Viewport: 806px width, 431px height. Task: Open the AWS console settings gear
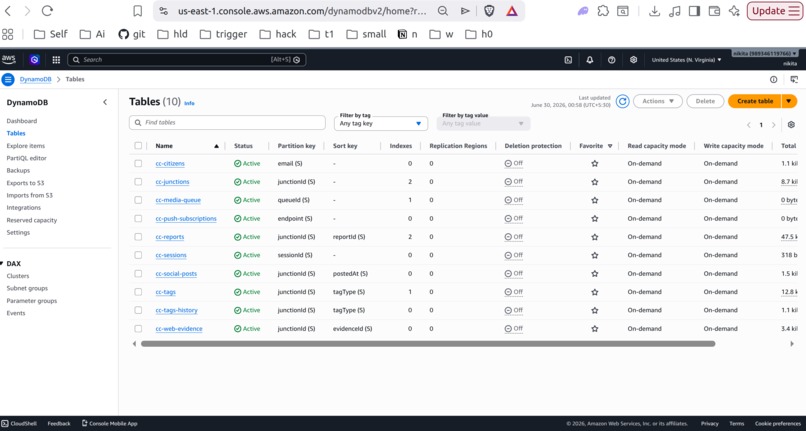pyautogui.click(x=633, y=60)
